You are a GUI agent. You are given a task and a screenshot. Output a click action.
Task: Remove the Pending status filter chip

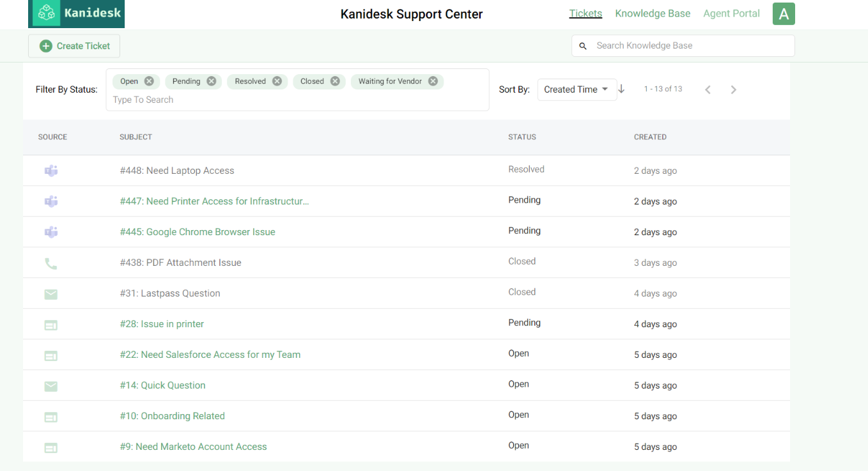coord(212,81)
